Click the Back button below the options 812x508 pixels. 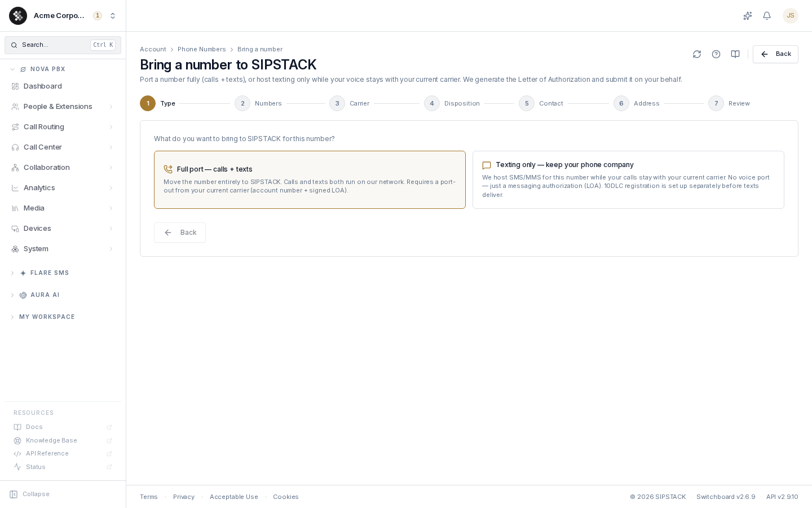point(180,233)
